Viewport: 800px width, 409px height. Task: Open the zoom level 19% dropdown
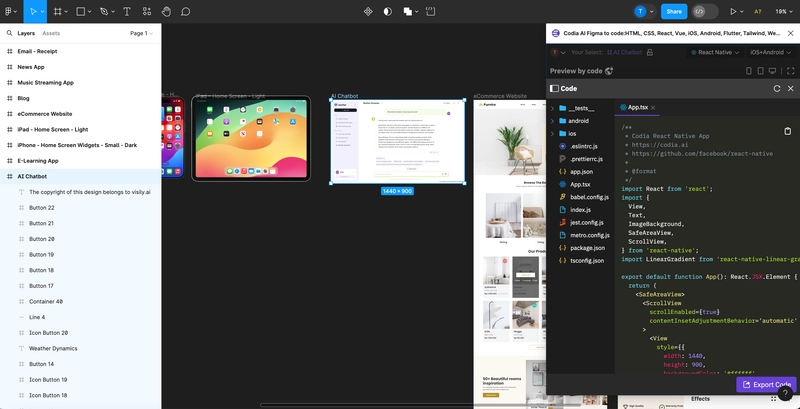click(x=783, y=11)
